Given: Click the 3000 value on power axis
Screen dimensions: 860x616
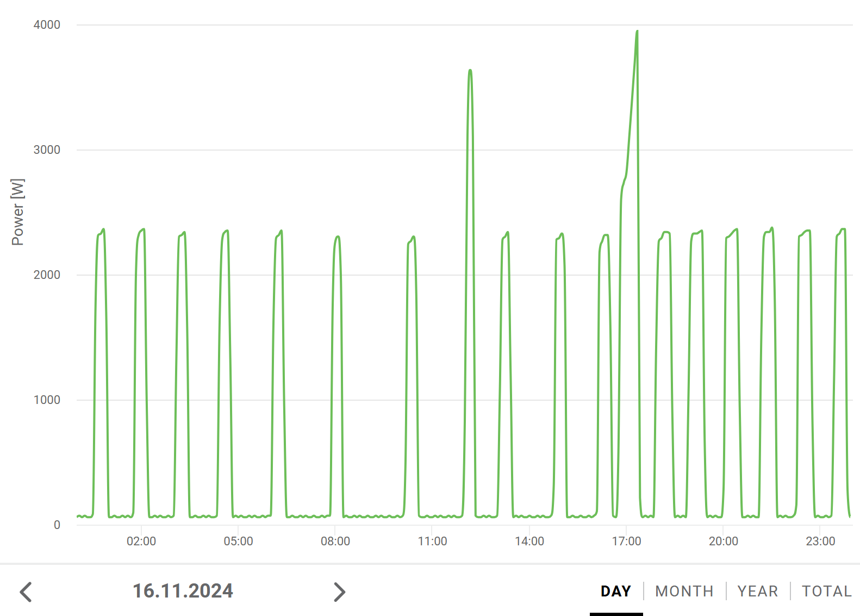Looking at the screenshot, I should click(47, 150).
